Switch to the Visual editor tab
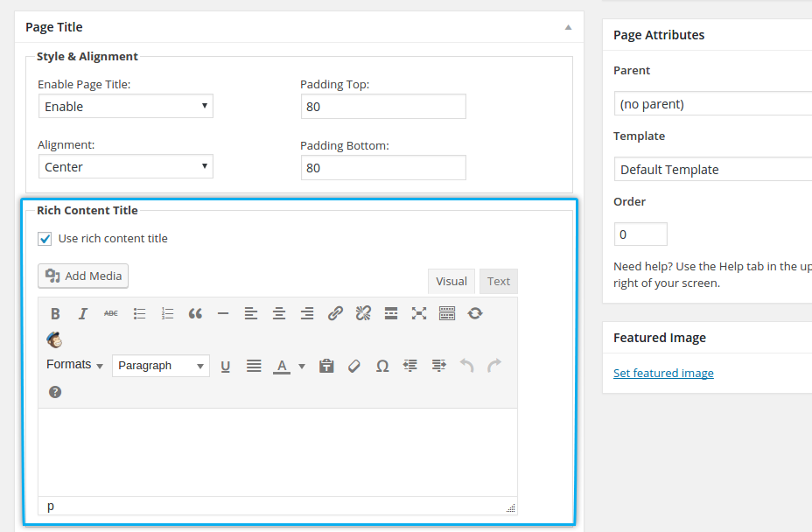The height and width of the screenshot is (532, 812). point(451,281)
